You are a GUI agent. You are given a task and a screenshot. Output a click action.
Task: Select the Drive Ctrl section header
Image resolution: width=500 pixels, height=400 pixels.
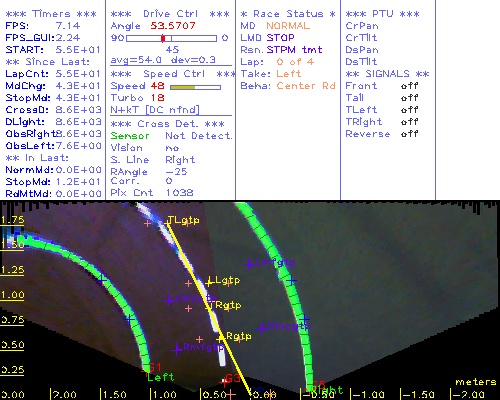click(x=170, y=14)
